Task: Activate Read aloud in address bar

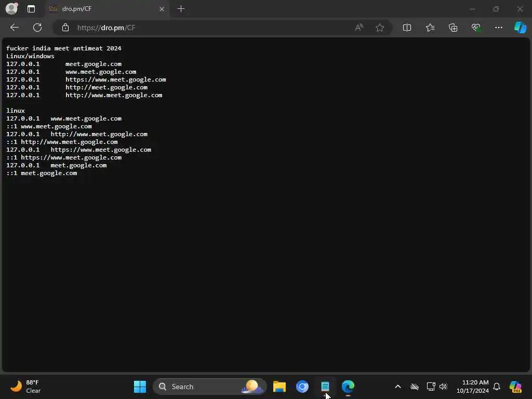Action: point(359,28)
